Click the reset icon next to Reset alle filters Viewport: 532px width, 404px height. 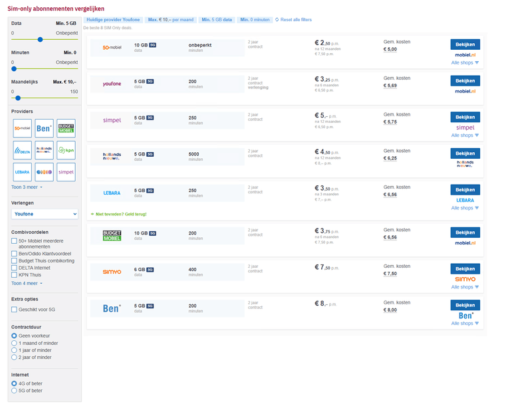pyautogui.click(x=277, y=20)
